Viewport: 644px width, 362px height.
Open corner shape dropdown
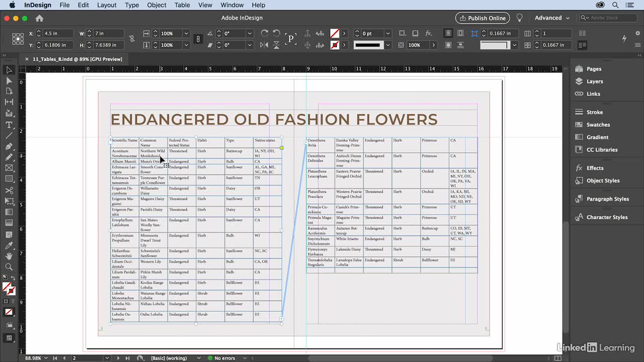point(514,45)
